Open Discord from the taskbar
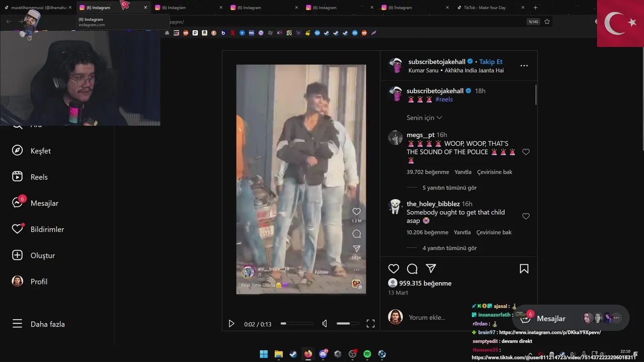 point(323,354)
